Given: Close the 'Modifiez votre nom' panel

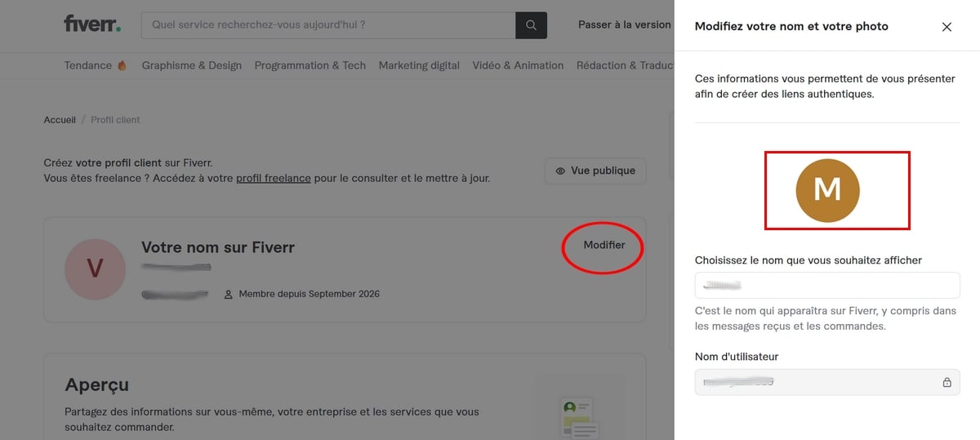Looking at the screenshot, I should (x=947, y=27).
